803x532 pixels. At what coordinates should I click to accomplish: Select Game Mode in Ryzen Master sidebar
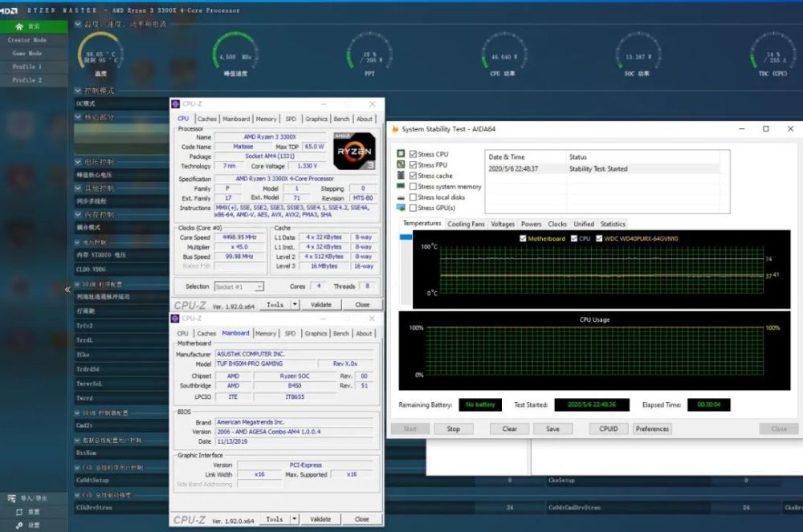pos(26,53)
